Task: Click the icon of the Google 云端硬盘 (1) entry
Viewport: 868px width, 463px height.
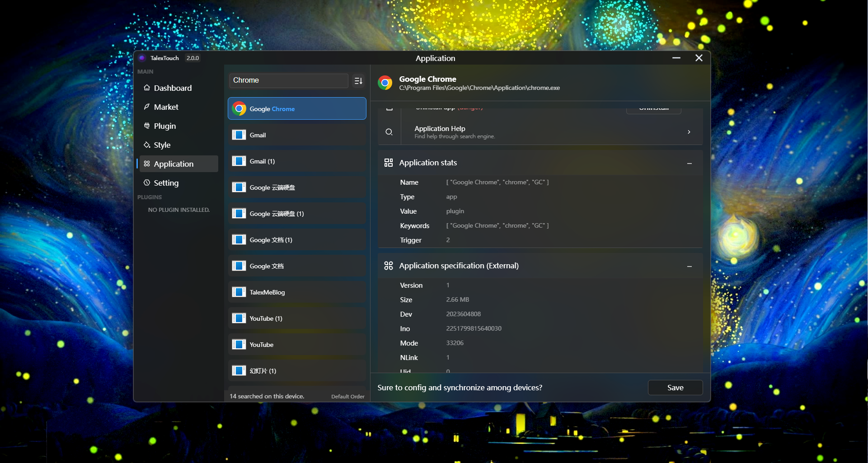Action: (x=239, y=213)
